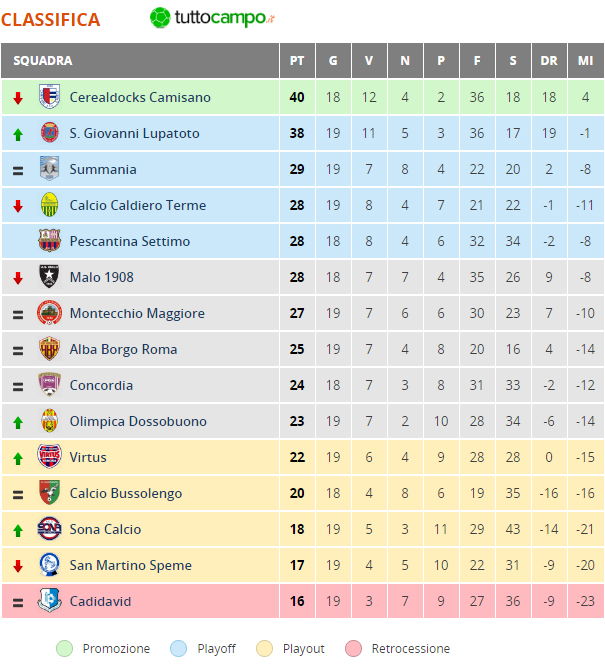
Task: Click the blue Playoff legend circle
Action: pyautogui.click(x=178, y=649)
